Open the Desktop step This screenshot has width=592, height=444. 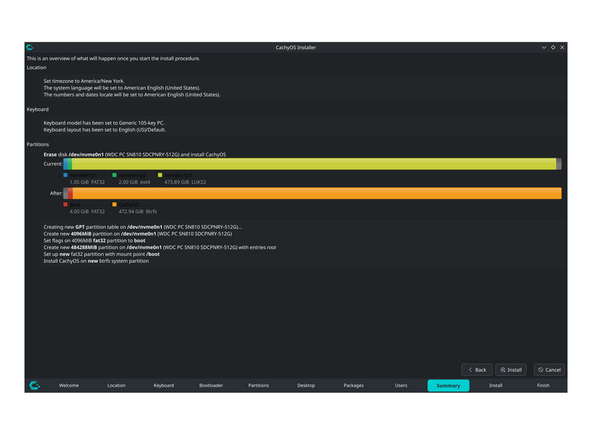click(306, 385)
